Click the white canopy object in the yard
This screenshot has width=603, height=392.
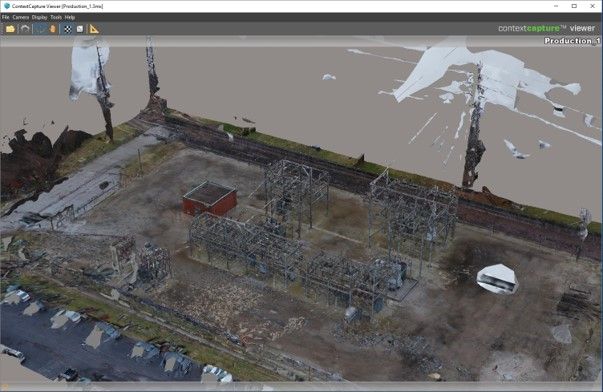coord(498,279)
